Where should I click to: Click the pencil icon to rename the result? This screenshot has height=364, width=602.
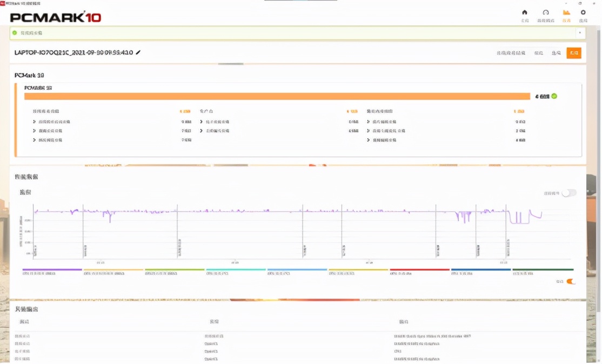tap(138, 52)
